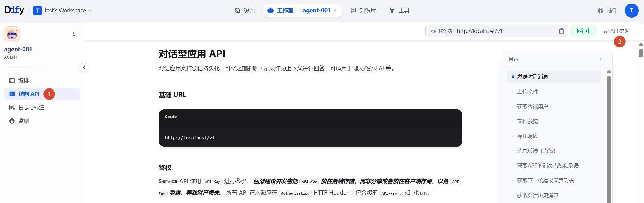
Task: Click the 工作室 robot icon
Action: pos(271,11)
